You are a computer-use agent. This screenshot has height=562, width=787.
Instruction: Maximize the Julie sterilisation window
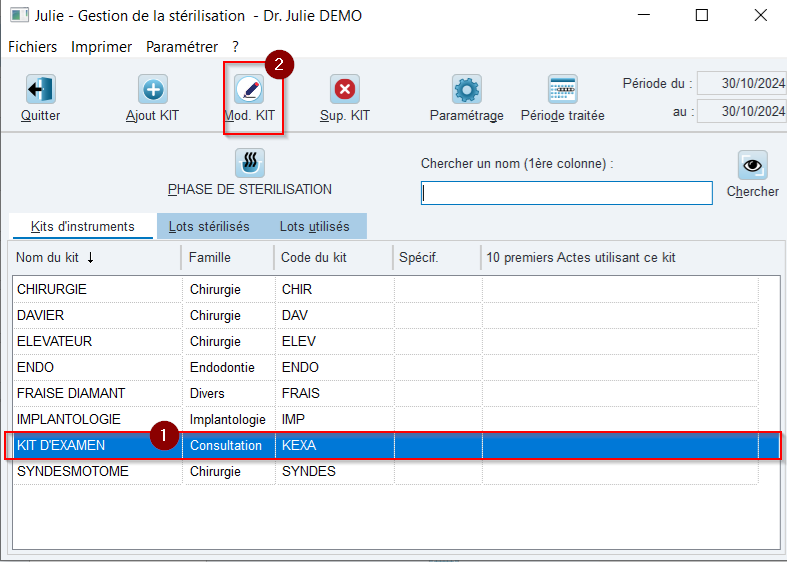click(702, 15)
